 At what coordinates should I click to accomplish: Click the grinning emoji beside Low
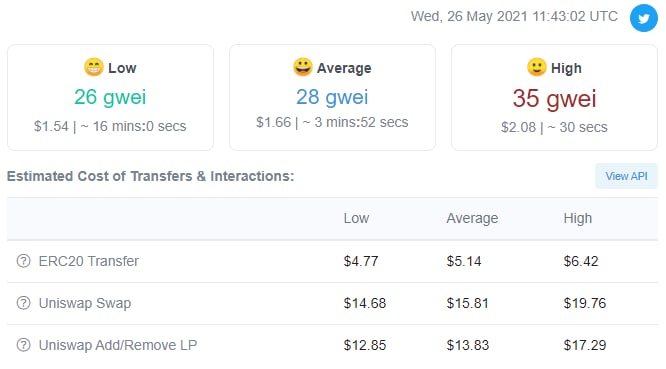(x=93, y=67)
